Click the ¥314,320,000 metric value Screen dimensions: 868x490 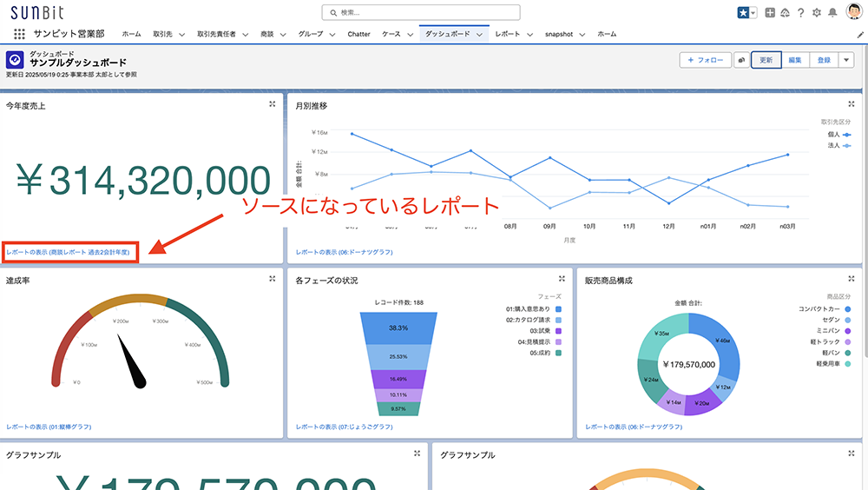coord(143,180)
